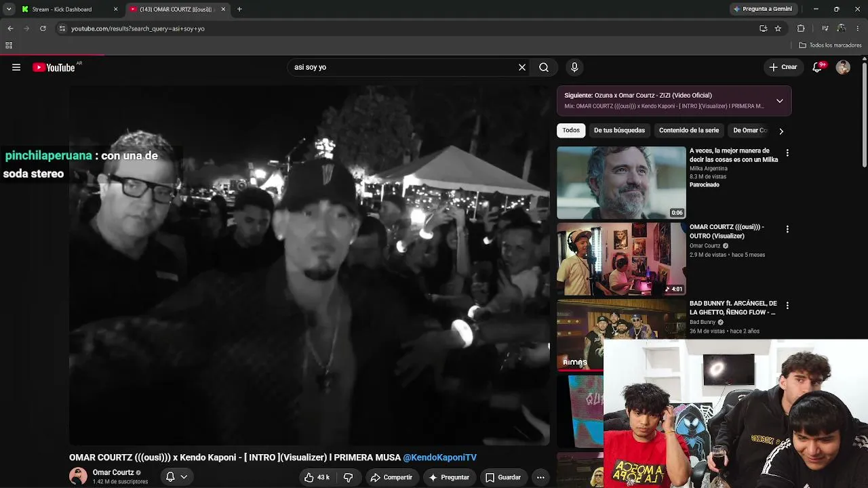Start voice search with the microphone
Viewport: 868px width, 488px height.
(x=574, y=67)
